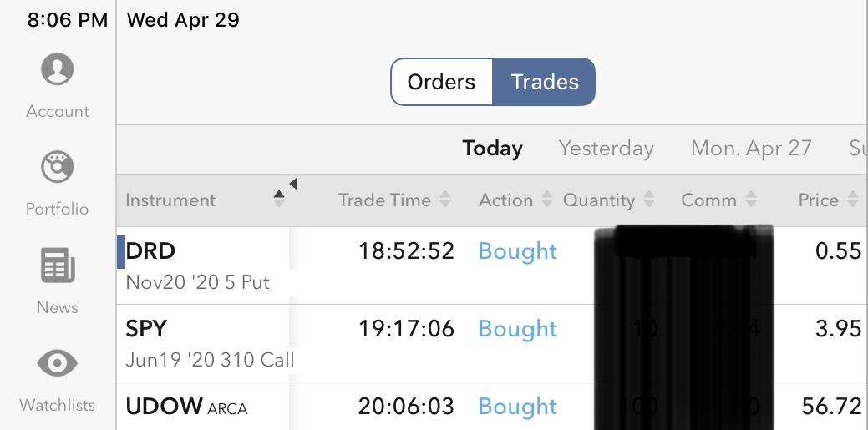
Task: Open the Portfolio gauge icon
Action: coord(57,167)
